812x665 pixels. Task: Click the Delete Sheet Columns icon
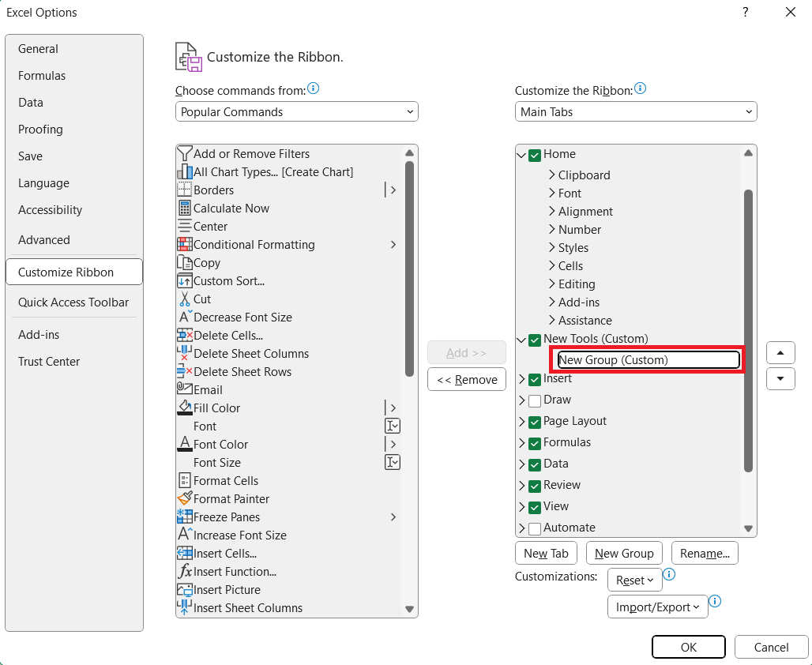coord(184,353)
